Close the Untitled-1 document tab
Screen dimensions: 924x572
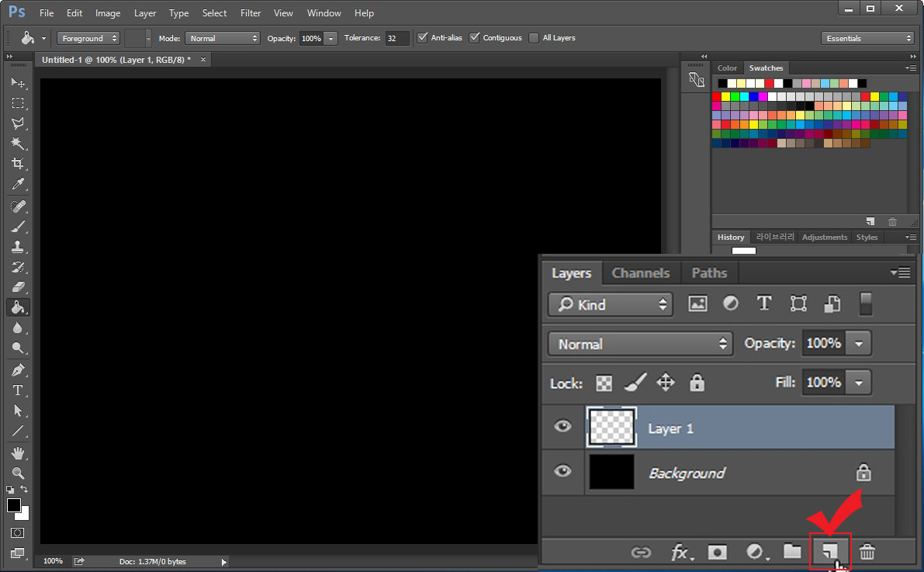tap(203, 60)
